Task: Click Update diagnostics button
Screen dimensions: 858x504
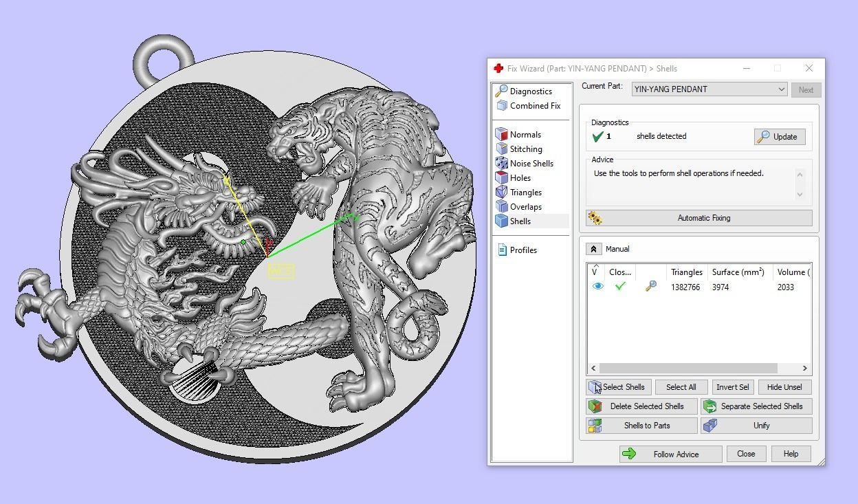Action: pos(779,137)
